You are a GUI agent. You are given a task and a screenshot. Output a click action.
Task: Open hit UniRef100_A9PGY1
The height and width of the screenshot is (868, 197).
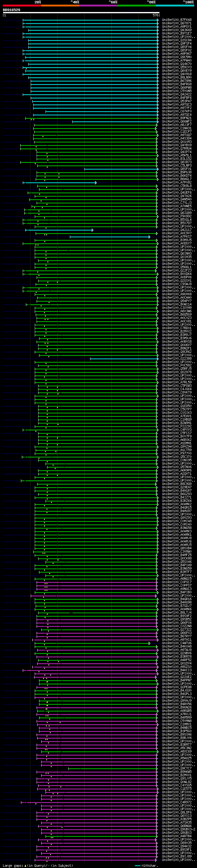coord(177,26)
